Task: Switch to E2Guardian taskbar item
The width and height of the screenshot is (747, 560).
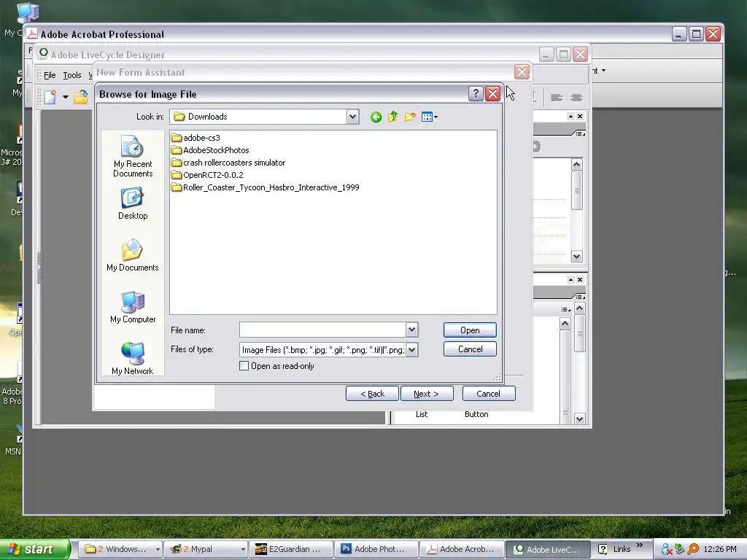Action: (290, 549)
